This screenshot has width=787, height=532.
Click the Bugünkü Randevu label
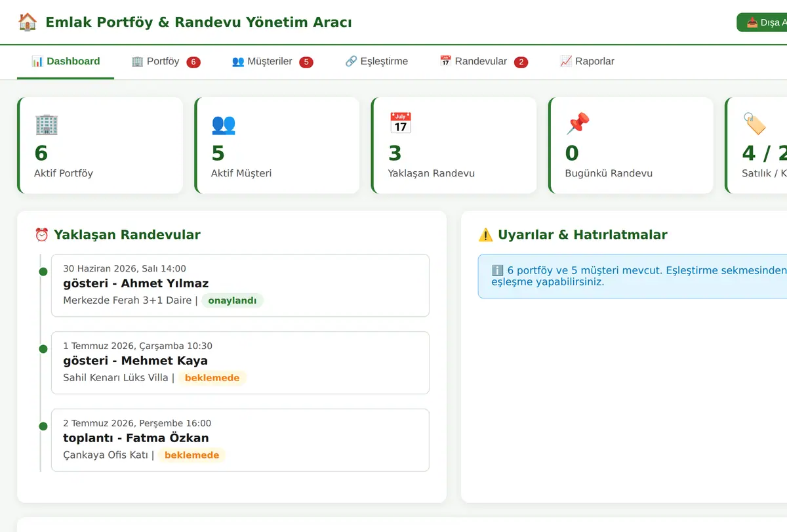coord(609,173)
